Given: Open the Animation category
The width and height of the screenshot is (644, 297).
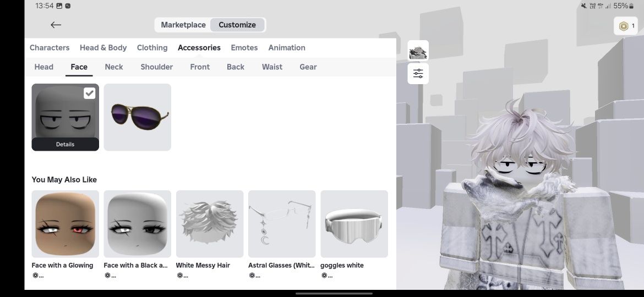Looking at the screenshot, I should (287, 48).
